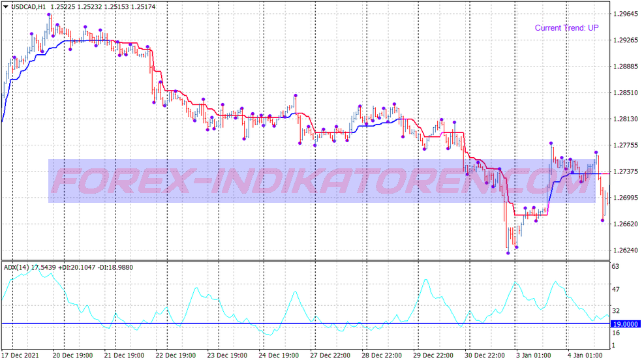Select the '29 Dec 22:00' time axis label
Screen dimensions: 644x362
click(x=433, y=355)
